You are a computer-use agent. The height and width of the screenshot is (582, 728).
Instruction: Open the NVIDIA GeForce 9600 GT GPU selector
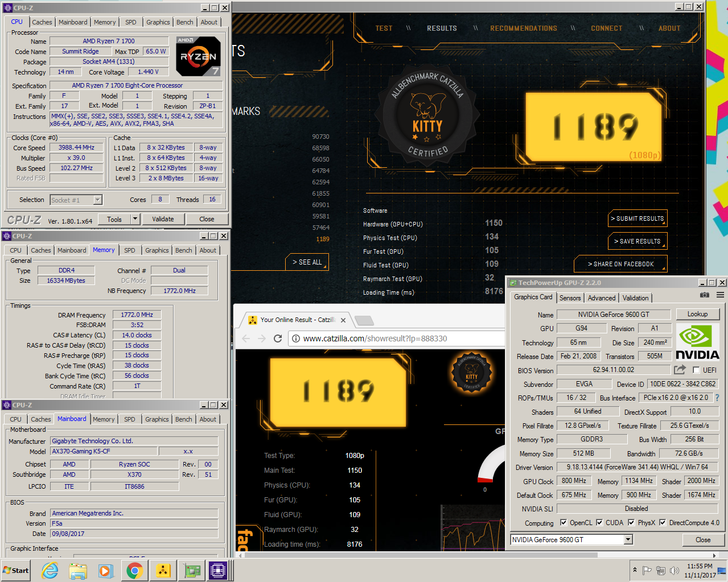tap(628, 539)
